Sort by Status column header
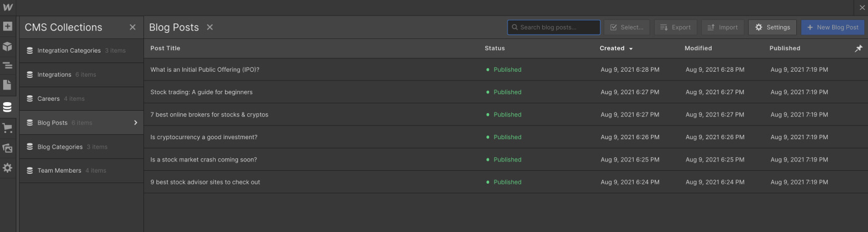Screen dimensions: 868x232 (495, 48)
